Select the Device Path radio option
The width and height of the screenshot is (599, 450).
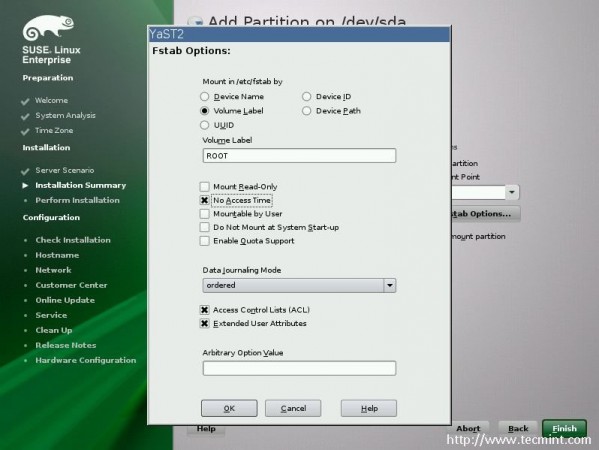pyautogui.click(x=307, y=111)
